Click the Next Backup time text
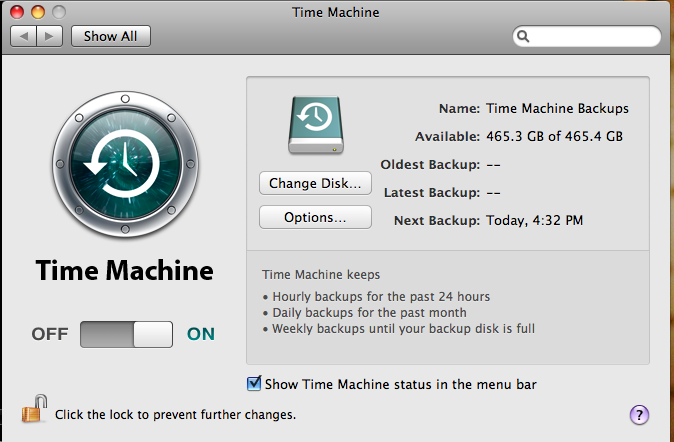The width and height of the screenshot is (674, 442). (534, 220)
